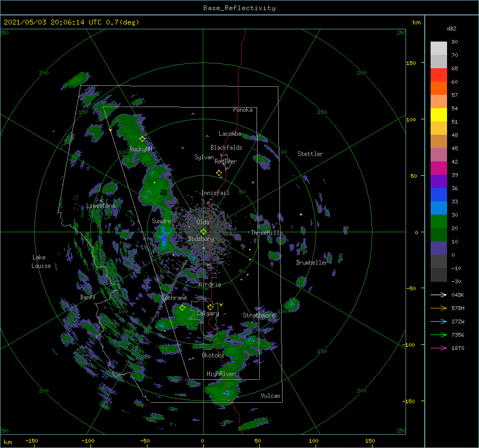This screenshot has width=479, height=448.
Task: Click the Okotoks label
Action: (x=213, y=355)
